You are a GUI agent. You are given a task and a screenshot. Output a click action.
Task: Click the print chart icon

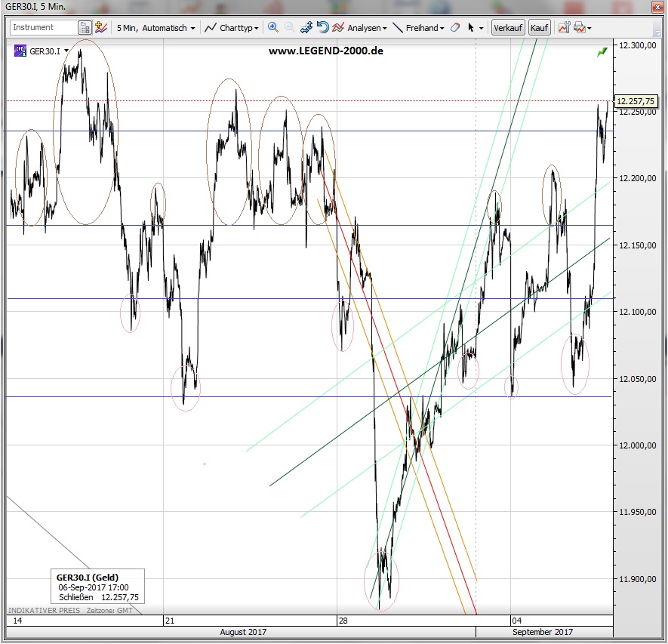pyautogui.click(x=580, y=28)
